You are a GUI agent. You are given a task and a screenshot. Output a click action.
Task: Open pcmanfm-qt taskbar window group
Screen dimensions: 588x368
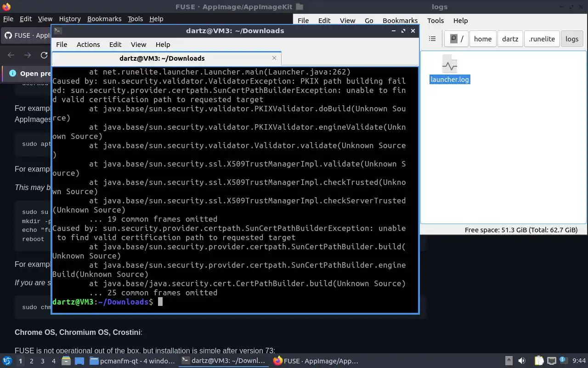click(x=132, y=361)
